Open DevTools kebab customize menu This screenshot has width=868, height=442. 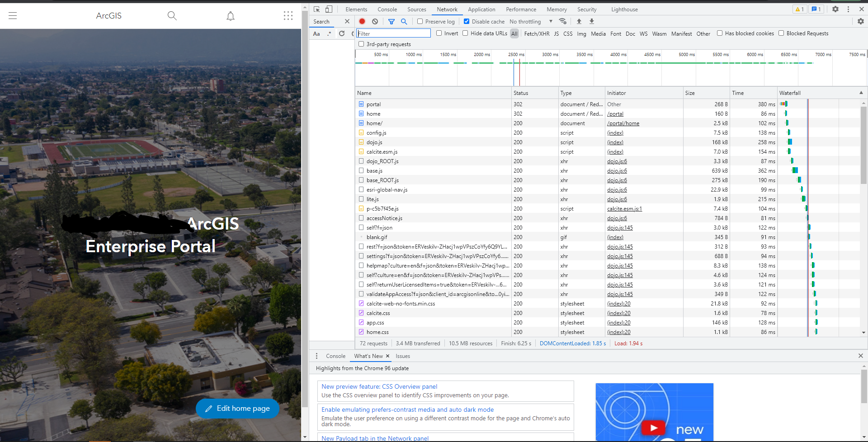848,9
